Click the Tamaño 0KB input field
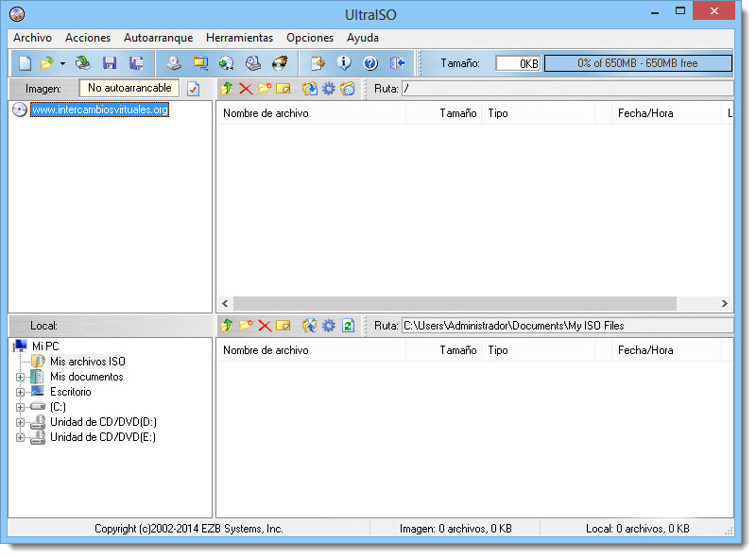 (517, 62)
